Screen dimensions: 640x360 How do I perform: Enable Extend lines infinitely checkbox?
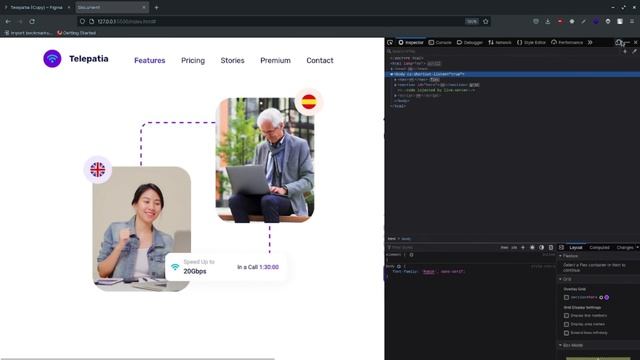566,333
